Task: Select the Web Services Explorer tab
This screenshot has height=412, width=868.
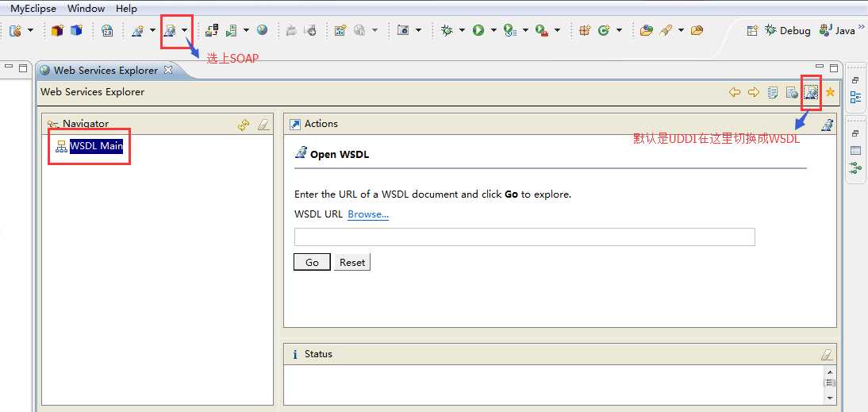Action: [x=106, y=71]
